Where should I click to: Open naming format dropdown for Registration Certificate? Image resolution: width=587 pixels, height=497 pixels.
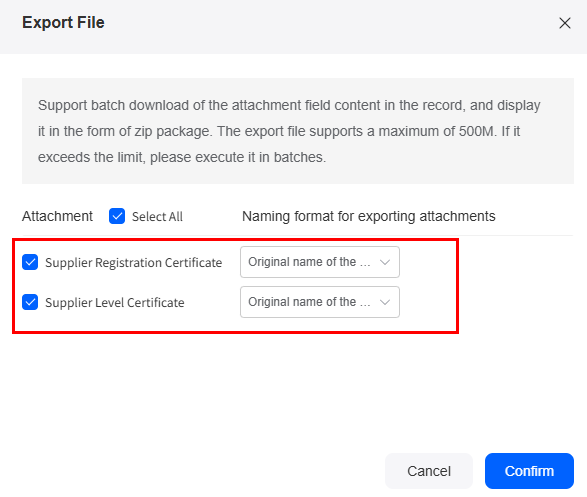point(320,262)
